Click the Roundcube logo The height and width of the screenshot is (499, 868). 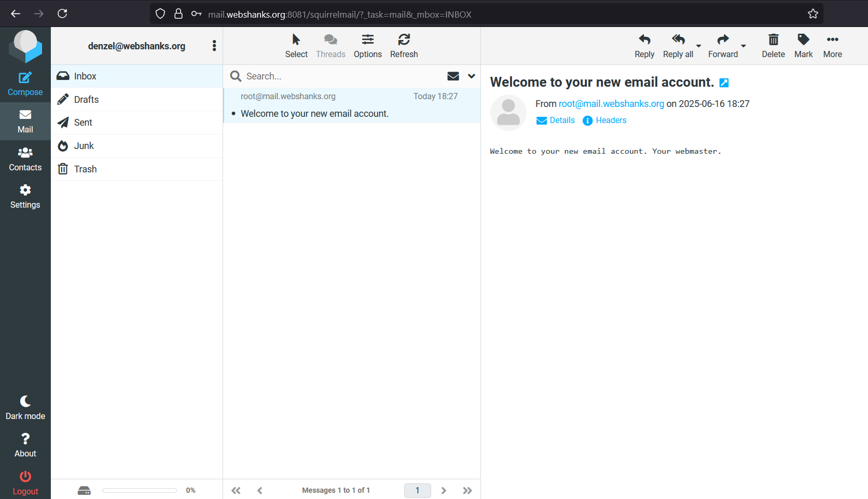tap(25, 46)
